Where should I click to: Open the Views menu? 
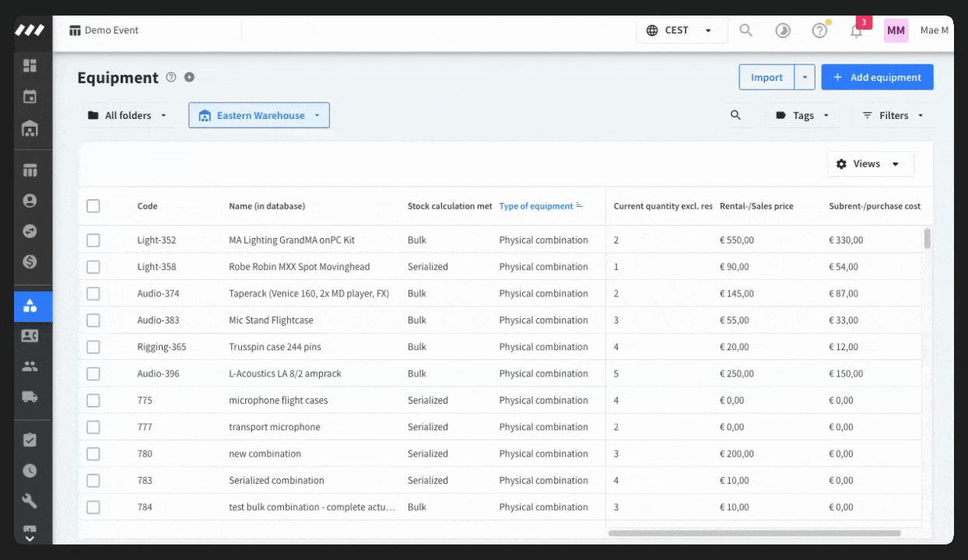(868, 164)
